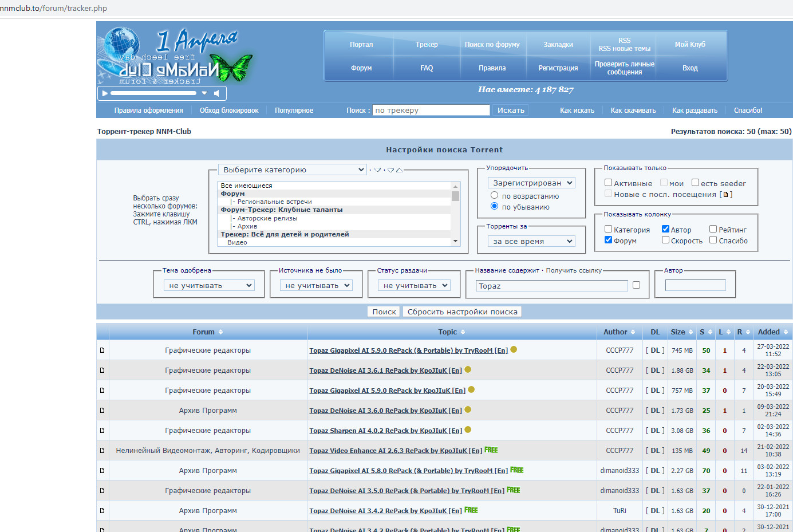This screenshot has height=532, width=793.
Task: Open the Обход блокировок link
Action: [229, 111]
